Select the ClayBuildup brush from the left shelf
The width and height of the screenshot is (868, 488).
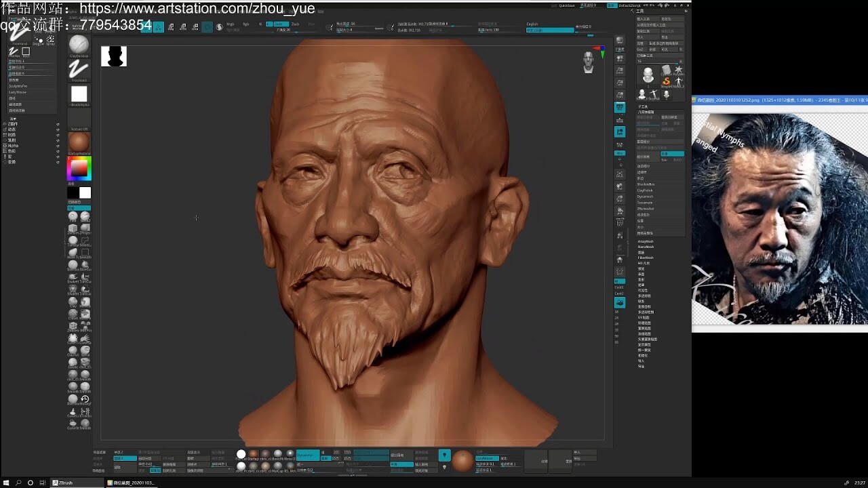click(x=79, y=43)
